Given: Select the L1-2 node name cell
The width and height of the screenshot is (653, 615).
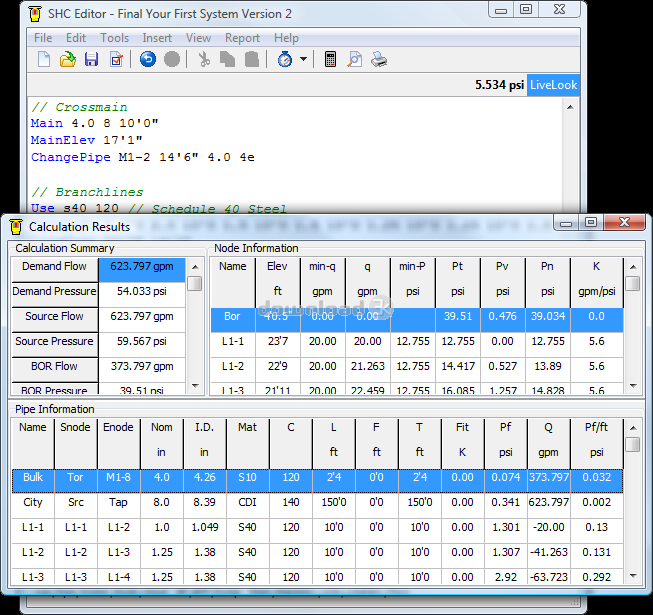Looking at the screenshot, I should pyautogui.click(x=232, y=370).
